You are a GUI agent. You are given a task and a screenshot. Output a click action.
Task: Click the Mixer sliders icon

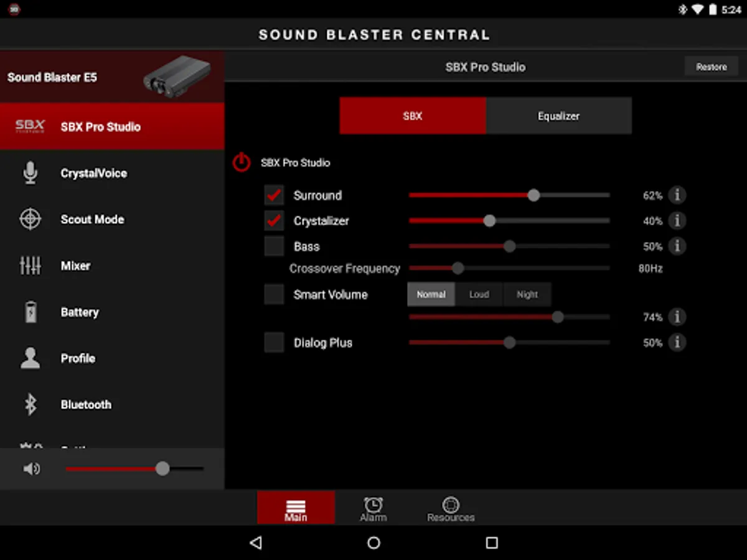[30, 266]
